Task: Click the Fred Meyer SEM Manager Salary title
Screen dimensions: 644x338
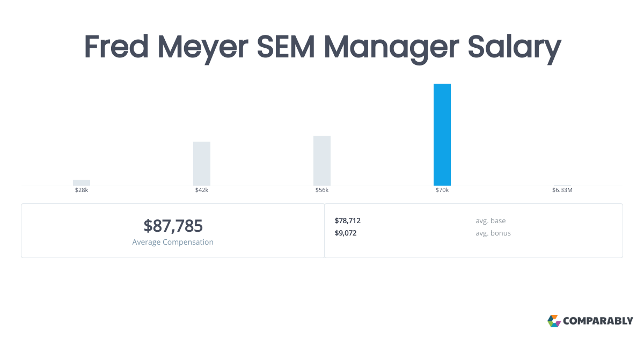Action: click(x=323, y=48)
